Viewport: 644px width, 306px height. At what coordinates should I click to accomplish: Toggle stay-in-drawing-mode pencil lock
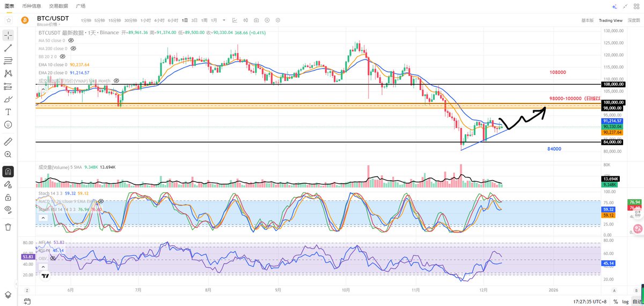coord(8,184)
